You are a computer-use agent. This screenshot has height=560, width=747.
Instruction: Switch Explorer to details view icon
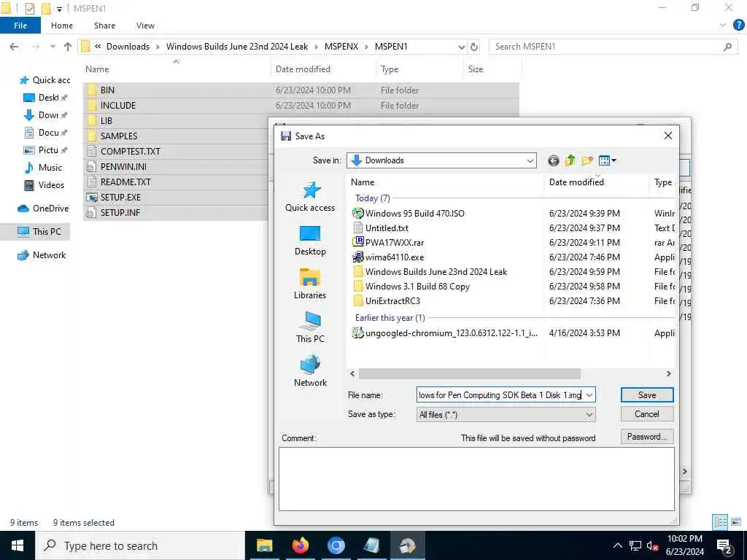coord(720,522)
